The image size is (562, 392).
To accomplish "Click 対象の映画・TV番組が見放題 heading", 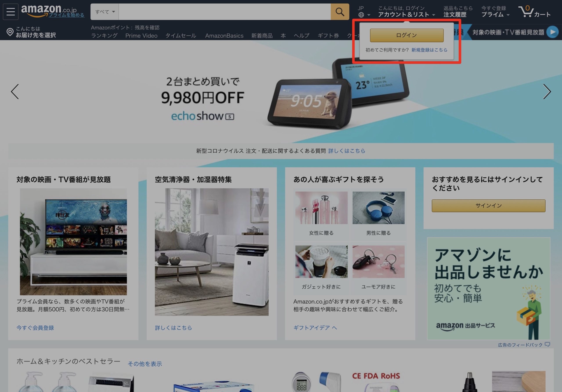I will tap(64, 179).
